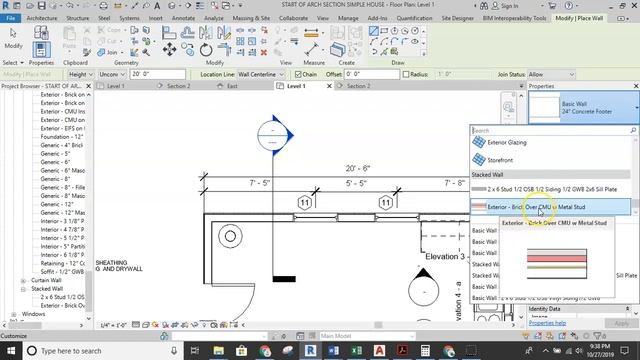Open Type Properties from the ribbon
Image resolution: width=640 pixels, height=360 pixels.
41,32
